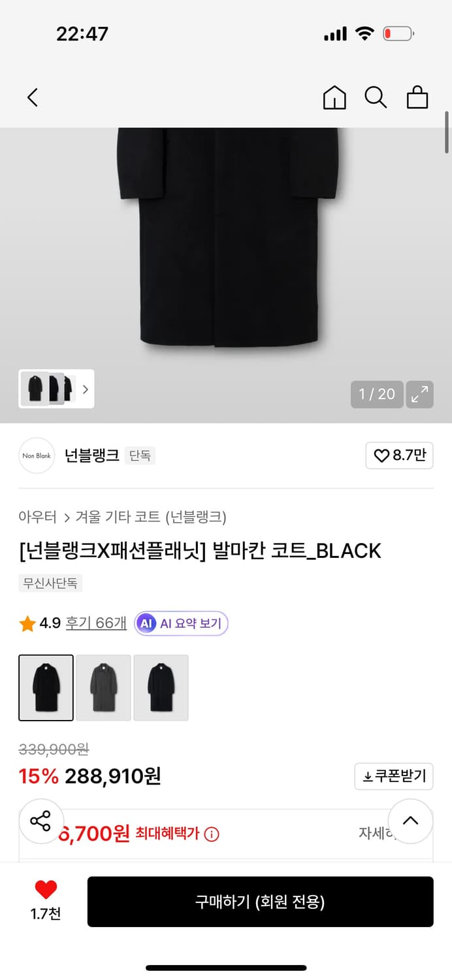Tap the AI 요약 보기 icon
This screenshot has height=980, width=452.
coord(180,623)
